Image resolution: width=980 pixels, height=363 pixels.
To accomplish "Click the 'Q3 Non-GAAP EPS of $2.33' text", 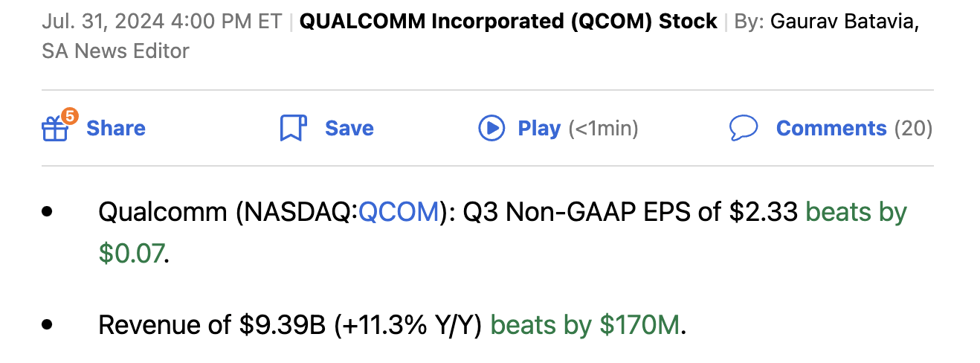I will (x=631, y=212).
